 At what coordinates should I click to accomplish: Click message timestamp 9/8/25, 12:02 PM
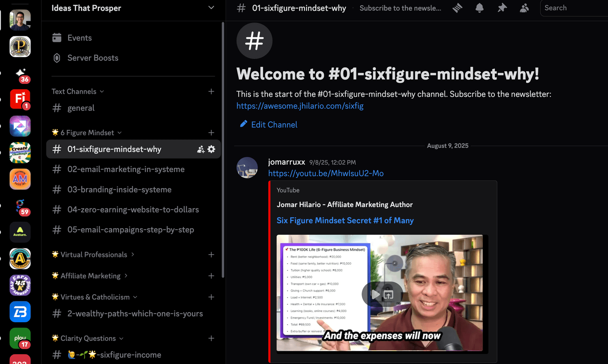coord(332,163)
